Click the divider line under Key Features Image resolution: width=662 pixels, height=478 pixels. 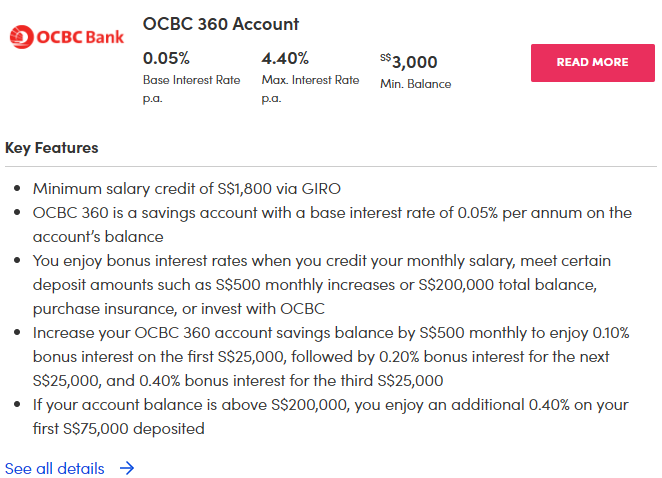pyautogui.click(x=330, y=166)
